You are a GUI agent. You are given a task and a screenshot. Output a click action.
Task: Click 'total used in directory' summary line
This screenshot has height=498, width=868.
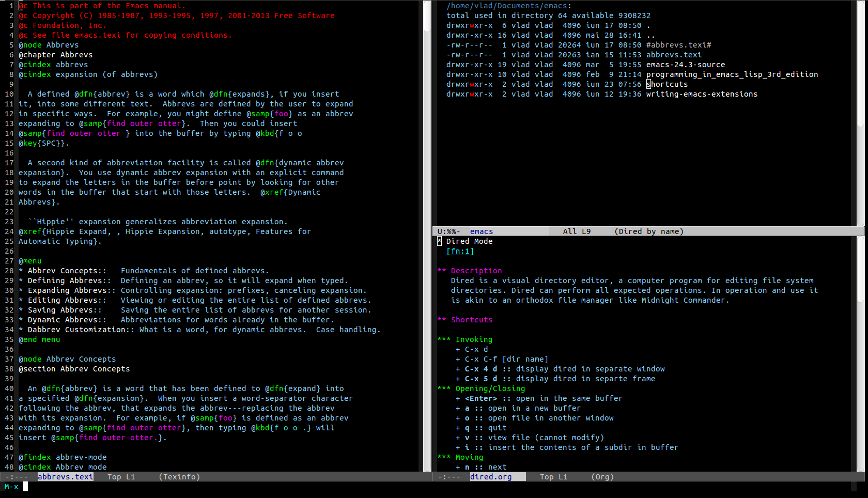point(549,15)
